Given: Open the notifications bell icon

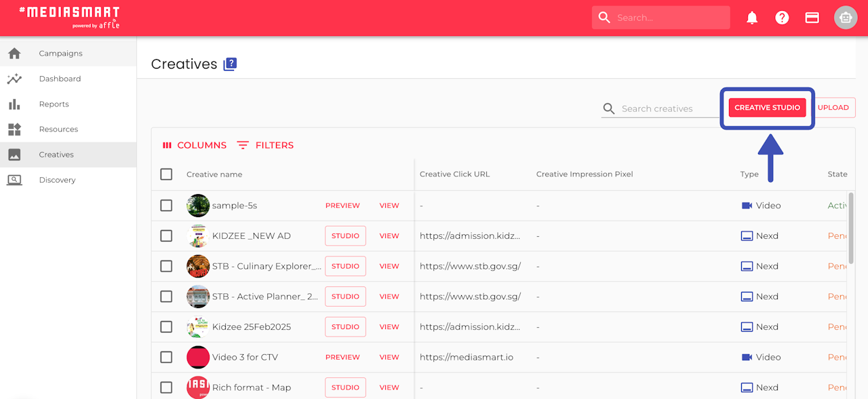Looking at the screenshot, I should click(x=752, y=18).
